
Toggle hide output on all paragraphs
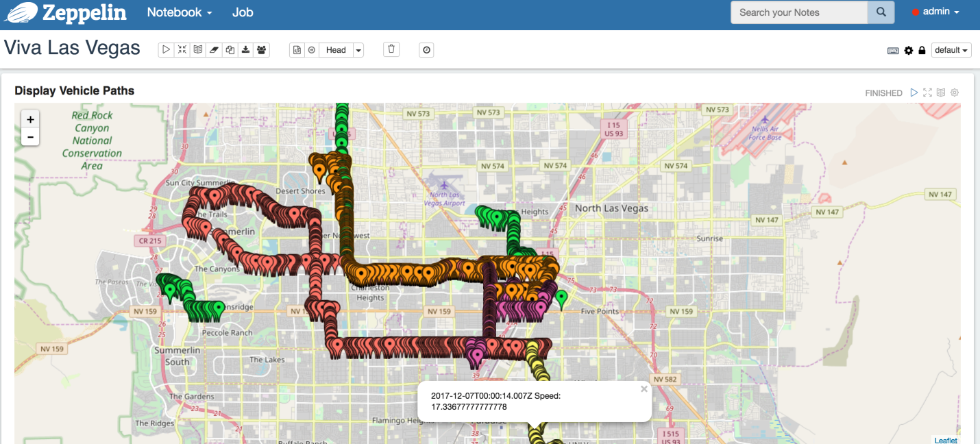coord(182,49)
